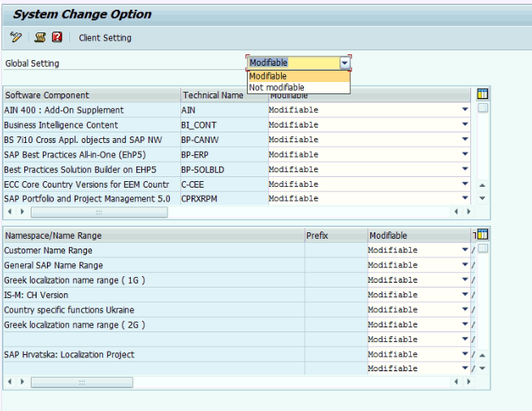Expand Modifiable dropdown for CPRXRPM row

click(x=465, y=198)
